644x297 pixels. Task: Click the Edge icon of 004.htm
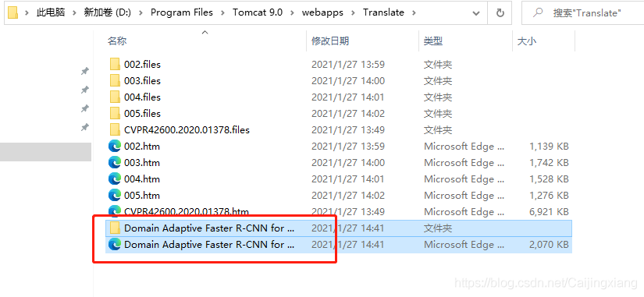click(x=115, y=179)
